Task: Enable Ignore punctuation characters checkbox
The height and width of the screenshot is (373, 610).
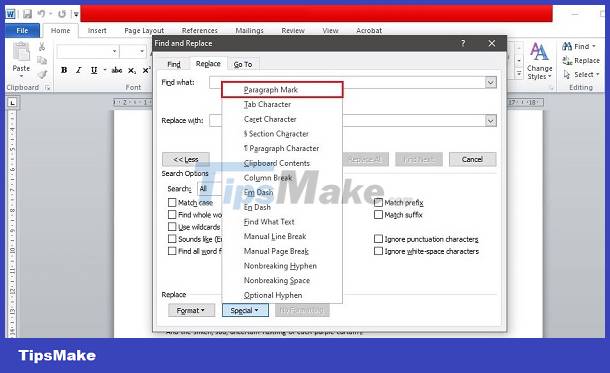Action: point(378,239)
